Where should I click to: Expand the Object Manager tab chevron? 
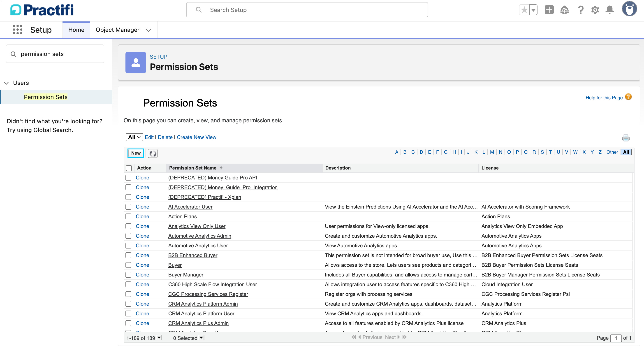pyautogui.click(x=148, y=30)
